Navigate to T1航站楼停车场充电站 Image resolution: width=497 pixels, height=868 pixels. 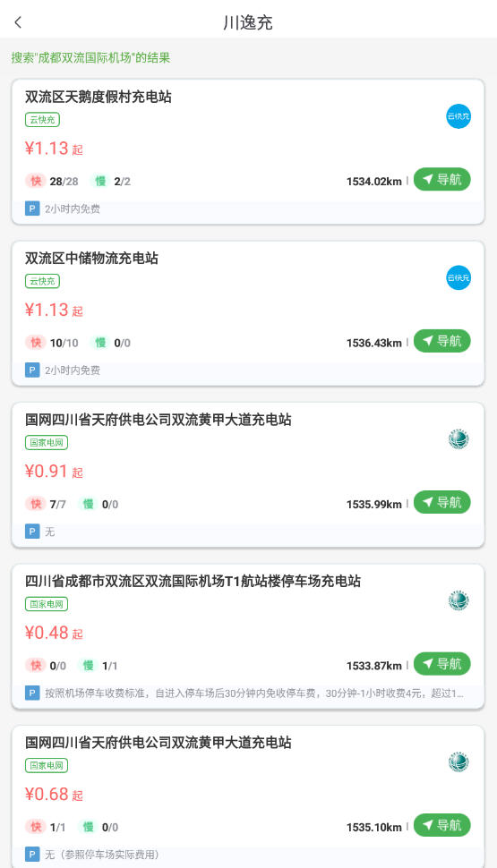(x=441, y=664)
